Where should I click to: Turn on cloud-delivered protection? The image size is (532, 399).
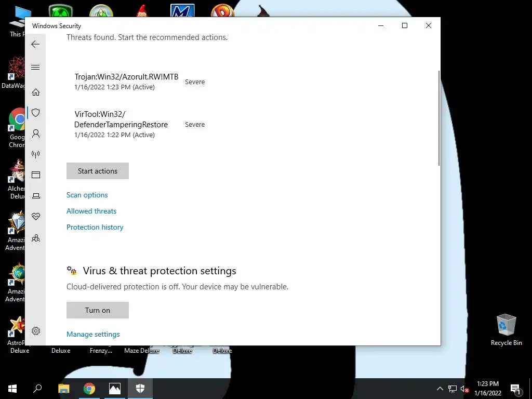(x=97, y=310)
